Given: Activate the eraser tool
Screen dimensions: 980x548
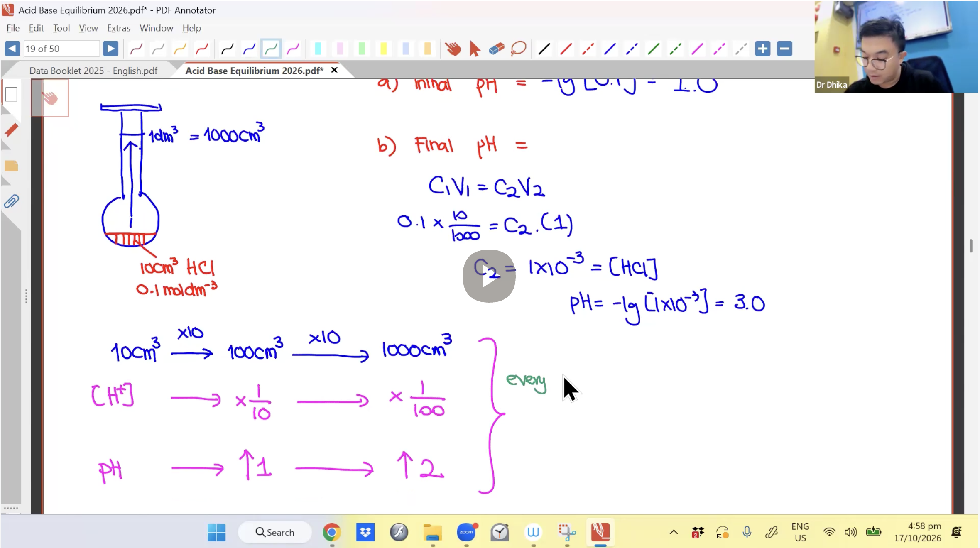Looking at the screenshot, I should coord(497,49).
